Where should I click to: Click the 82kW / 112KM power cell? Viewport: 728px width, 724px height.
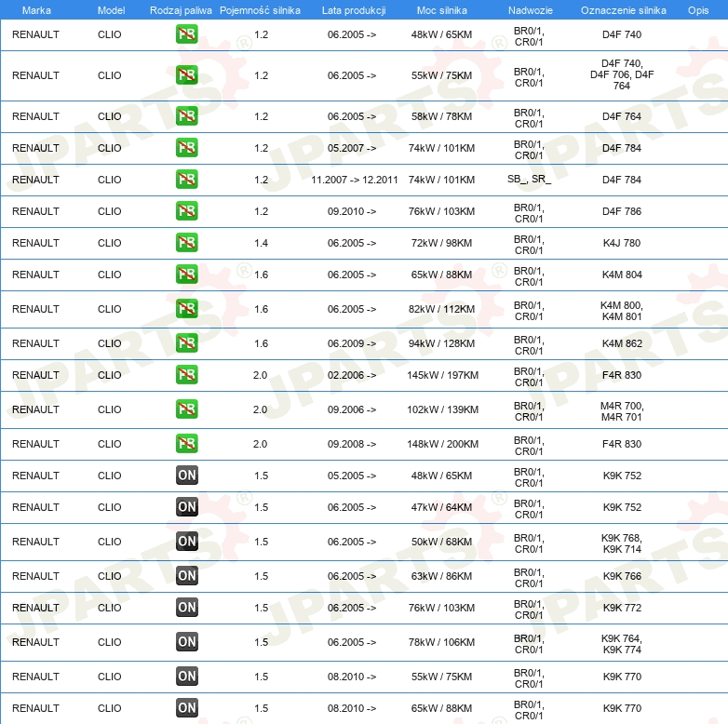tap(441, 309)
